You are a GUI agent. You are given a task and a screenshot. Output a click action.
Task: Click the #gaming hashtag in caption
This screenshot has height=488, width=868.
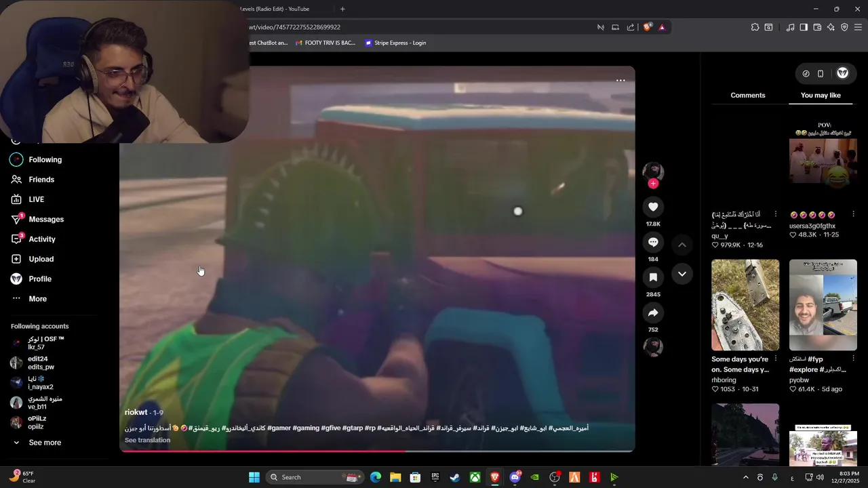(305, 428)
